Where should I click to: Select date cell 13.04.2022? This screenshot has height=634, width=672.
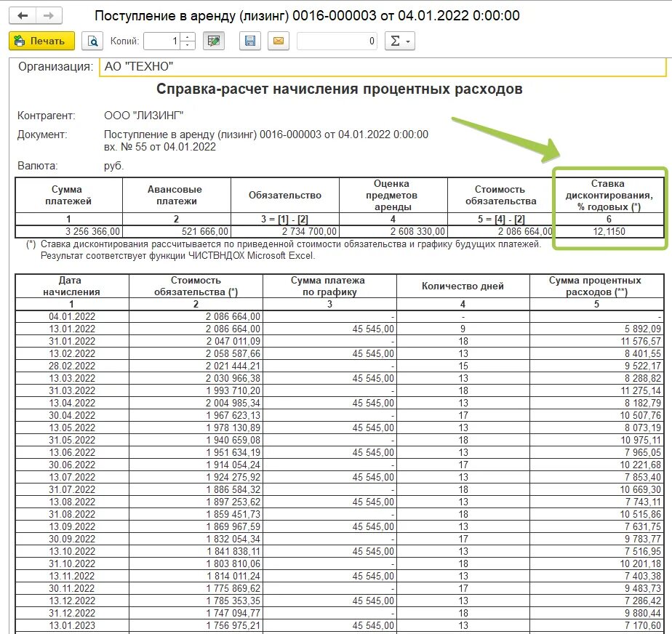72,404
